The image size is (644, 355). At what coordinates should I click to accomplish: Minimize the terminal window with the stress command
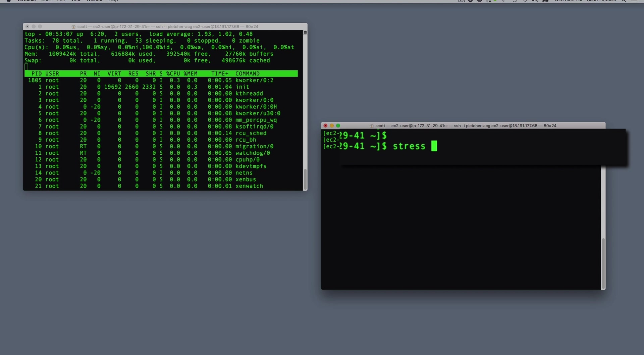[332, 125]
